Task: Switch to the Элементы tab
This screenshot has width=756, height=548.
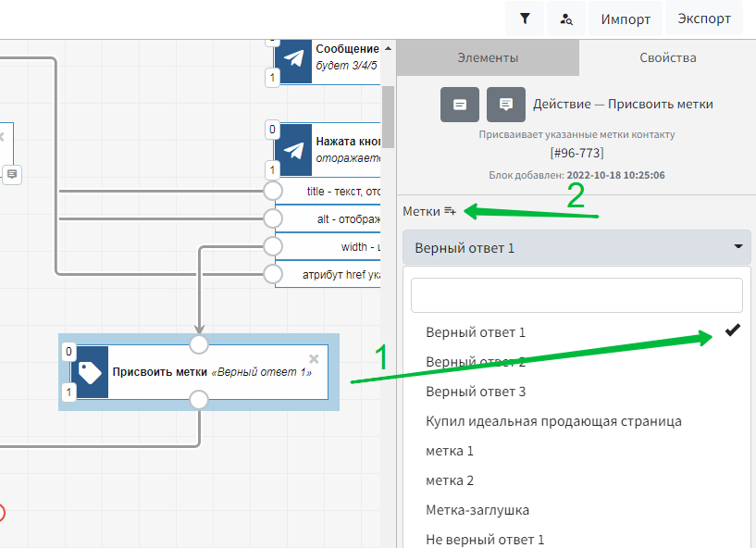Action: (488, 57)
